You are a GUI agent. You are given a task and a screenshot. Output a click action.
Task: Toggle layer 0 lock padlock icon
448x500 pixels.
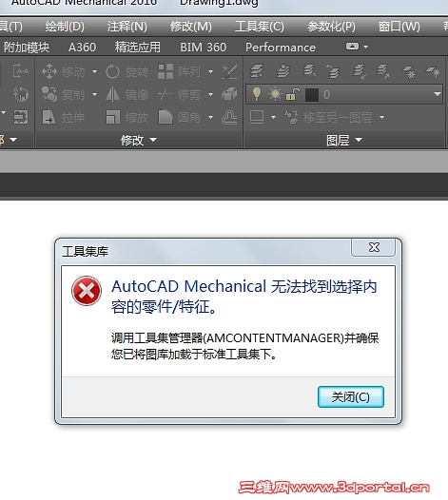pyautogui.click(x=292, y=94)
